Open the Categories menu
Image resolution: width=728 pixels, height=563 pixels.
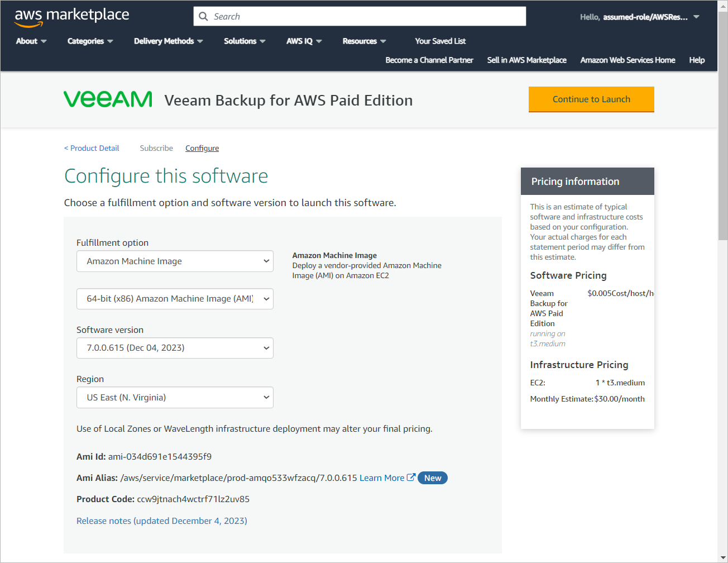click(x=90, y=41)
